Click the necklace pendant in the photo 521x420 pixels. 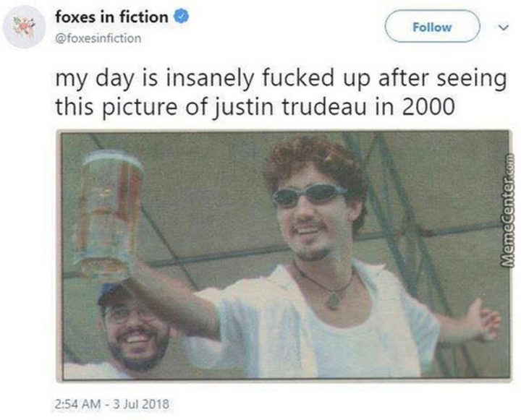pyautogui.click(x=334, y=299)
